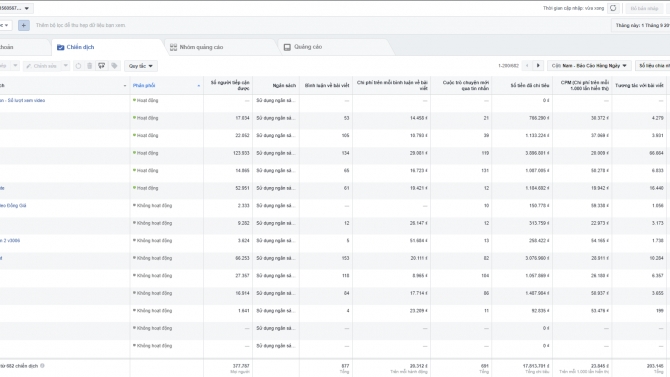Go to next page with right arrow
This screenshot has height=377, width=670.
[x=538, y=65]
